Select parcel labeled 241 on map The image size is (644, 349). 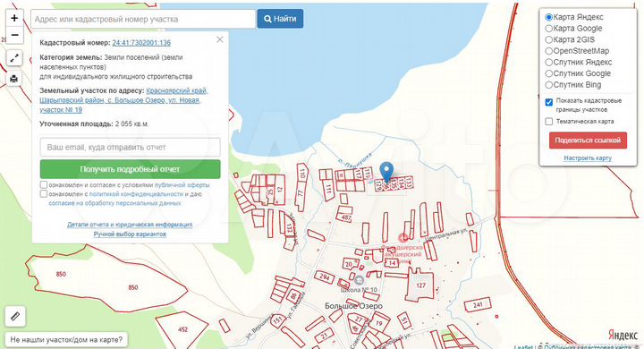click(478, 305)
